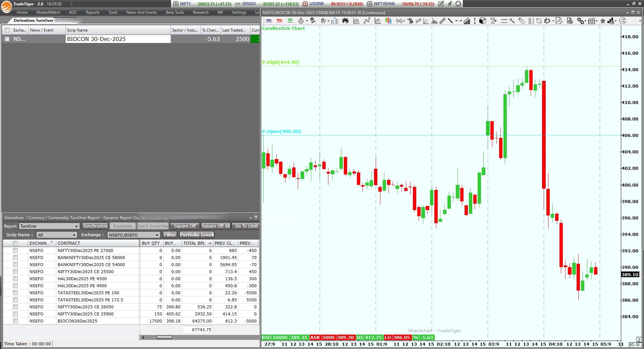Tick the checkbox for NIFTY30Dec2025 PE 27000
This screenshot has width=644, height=349.
coord(15,250)
